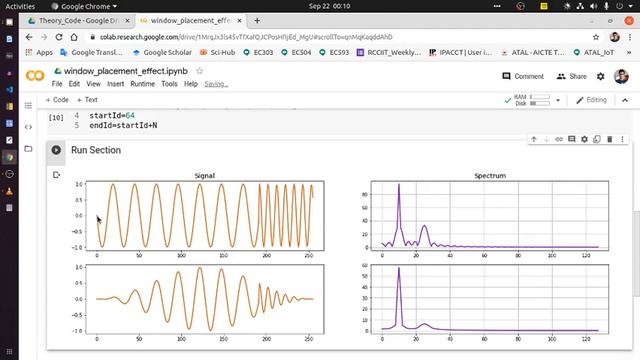640x360 pixels.
Task: Click the page vertical scrollbar
Action: (636, 253)
